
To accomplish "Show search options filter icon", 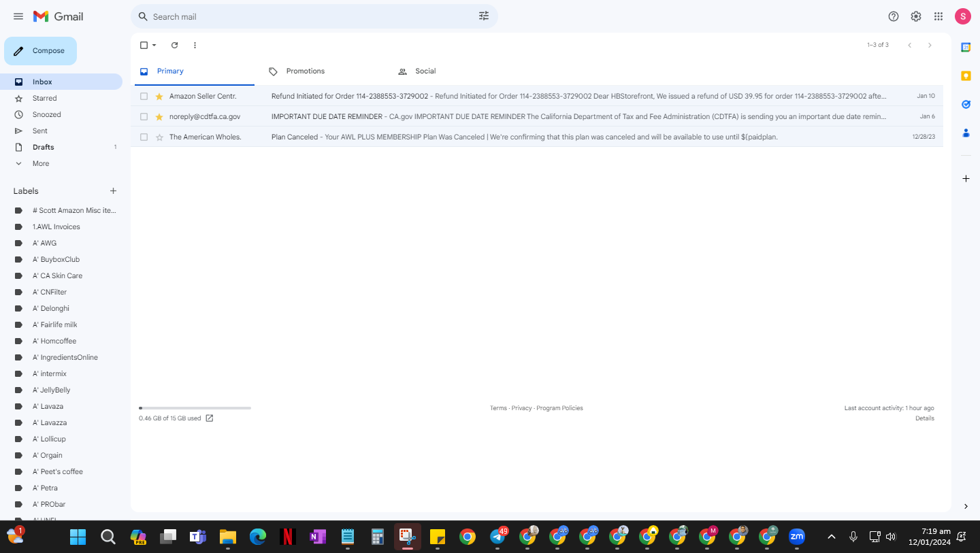I will pos(484,16).
